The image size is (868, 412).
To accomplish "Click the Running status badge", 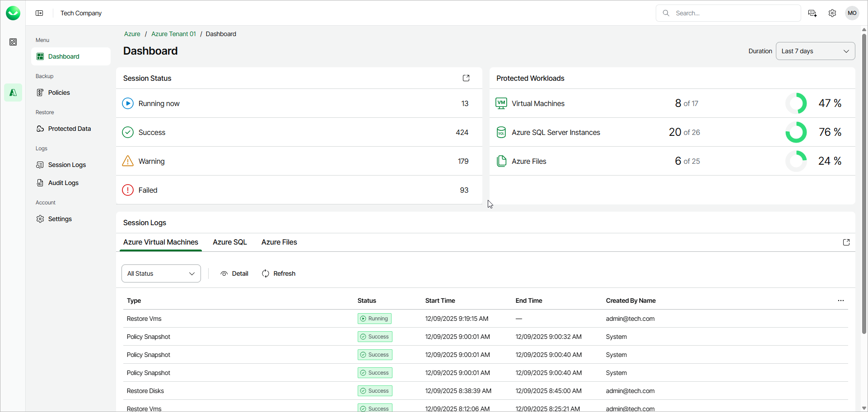I will coord(374,319).
